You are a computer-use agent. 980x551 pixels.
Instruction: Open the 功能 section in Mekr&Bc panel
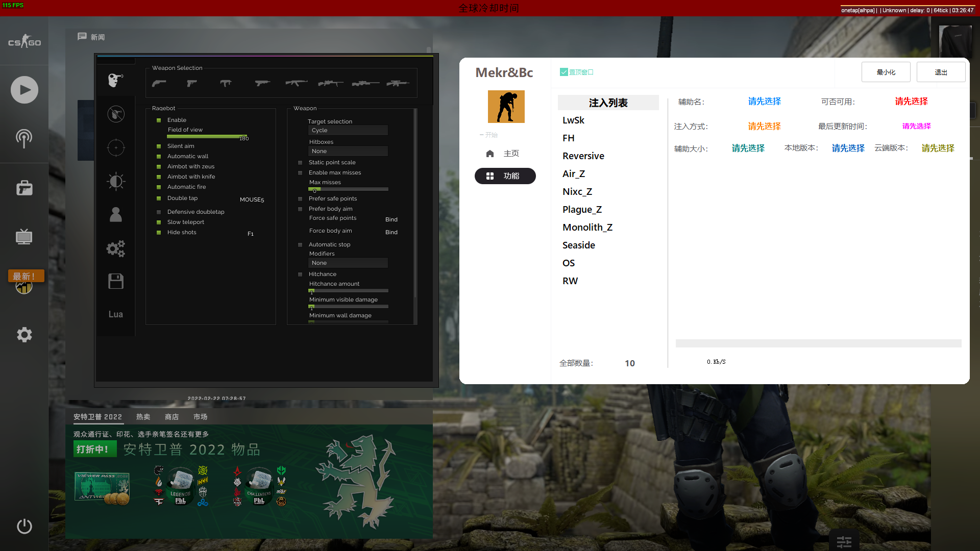tap(505, 176)
